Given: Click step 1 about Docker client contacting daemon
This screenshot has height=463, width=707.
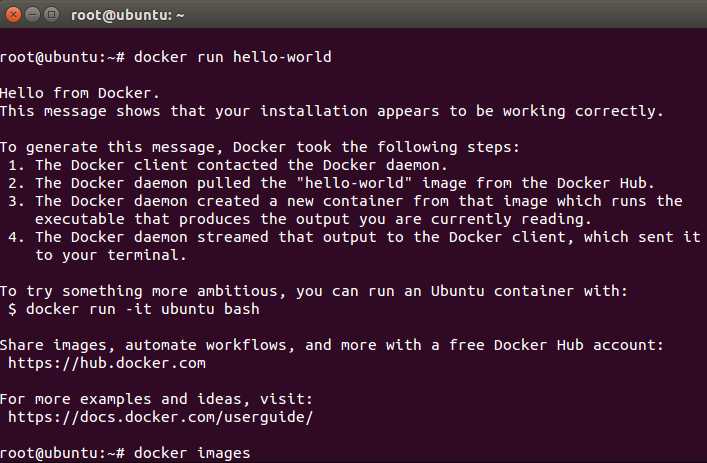Looking at the screenshot, I should [228, 165].
